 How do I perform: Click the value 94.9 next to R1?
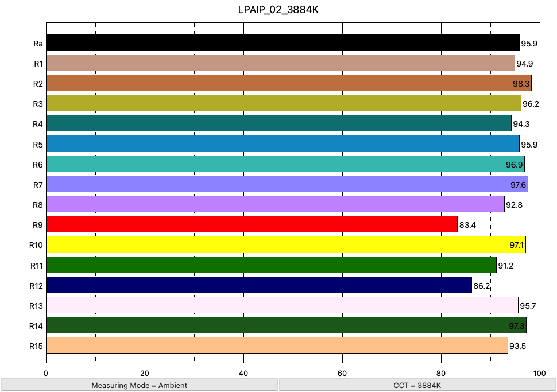pyautogui.click(x=525, y=64)
